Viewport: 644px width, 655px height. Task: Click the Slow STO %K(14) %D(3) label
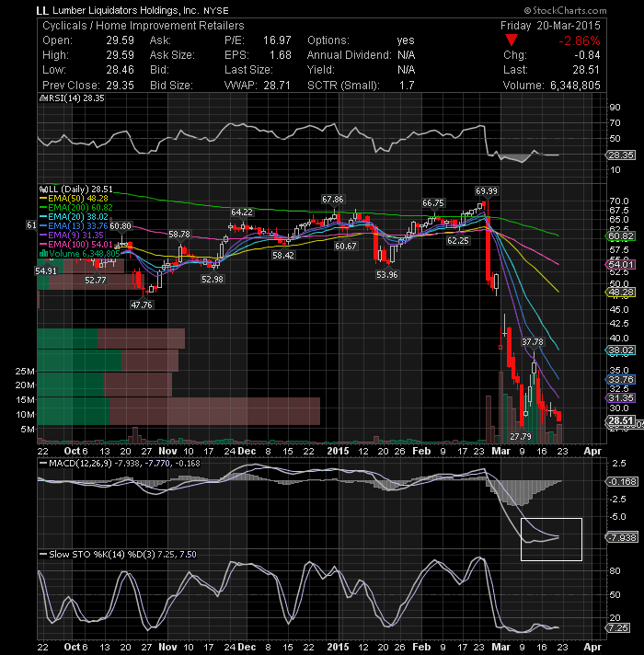pos(102,555)
